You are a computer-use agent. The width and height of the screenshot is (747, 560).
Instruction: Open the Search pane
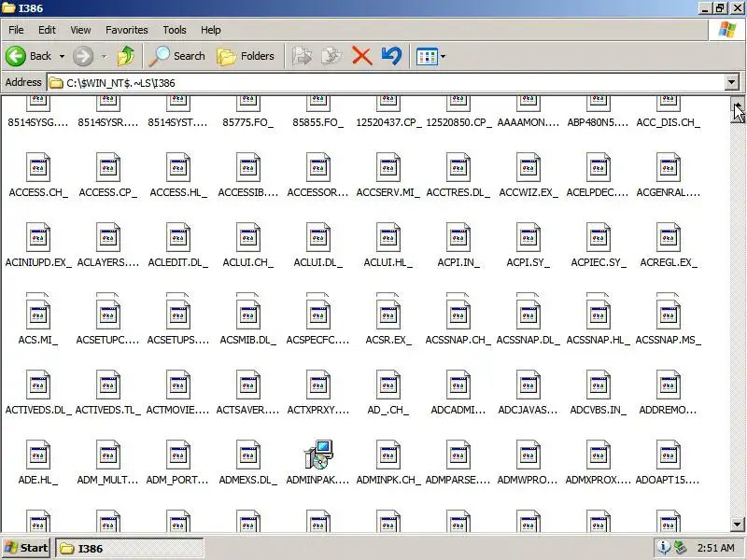[176, 56]
